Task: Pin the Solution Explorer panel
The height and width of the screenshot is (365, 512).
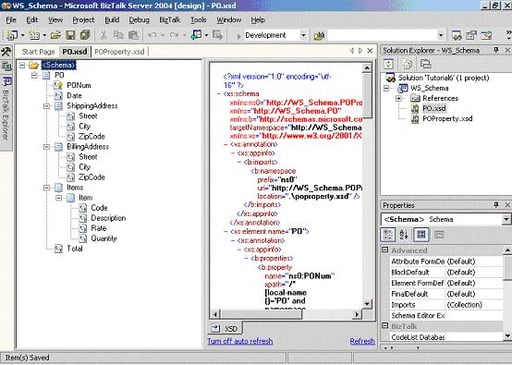Action: point(496,50)
